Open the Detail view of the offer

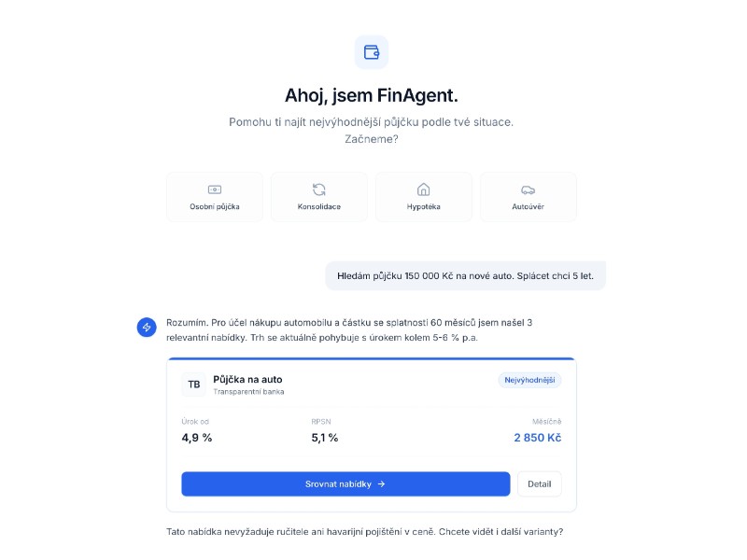point(540,483)
